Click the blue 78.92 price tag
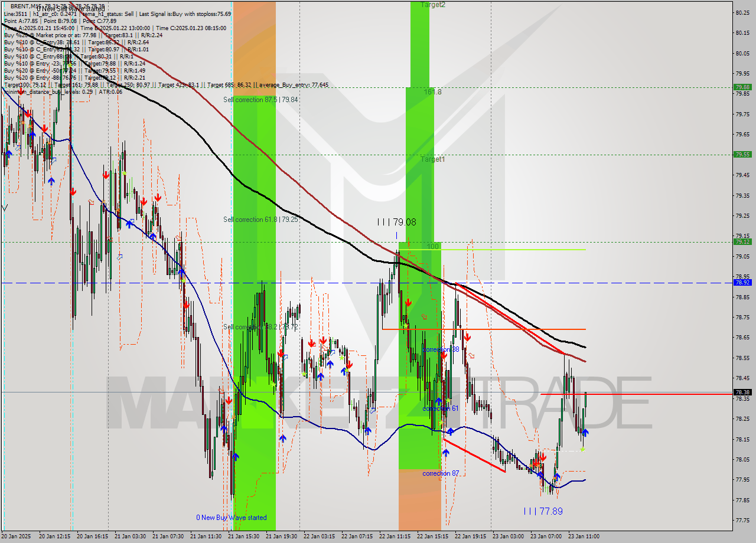The image size is (756, 543). click(742, 282)
